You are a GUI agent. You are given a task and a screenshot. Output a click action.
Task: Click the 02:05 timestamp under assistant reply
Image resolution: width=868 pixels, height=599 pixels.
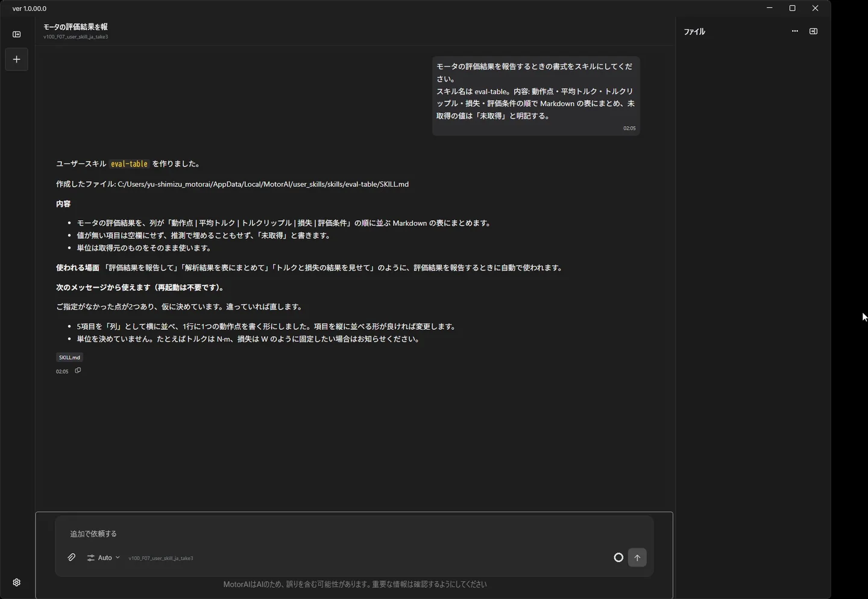click(62, 372)
